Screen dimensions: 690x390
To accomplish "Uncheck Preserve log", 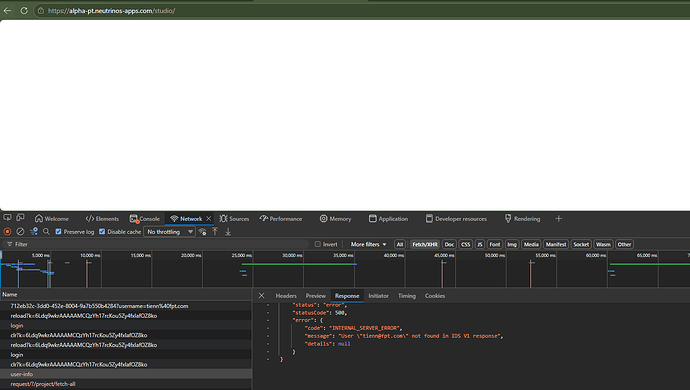I will coord(59,232).
